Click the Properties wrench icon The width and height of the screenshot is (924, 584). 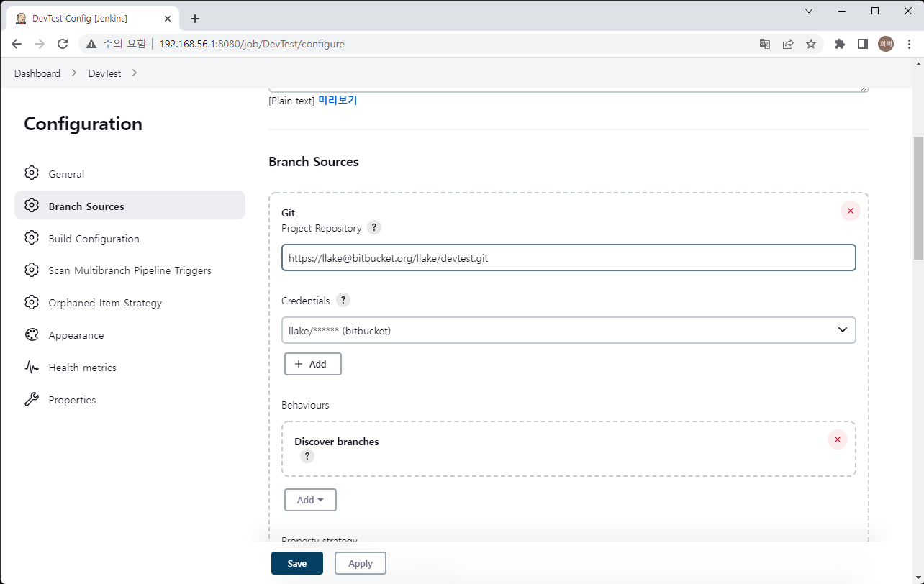(31, 400)
